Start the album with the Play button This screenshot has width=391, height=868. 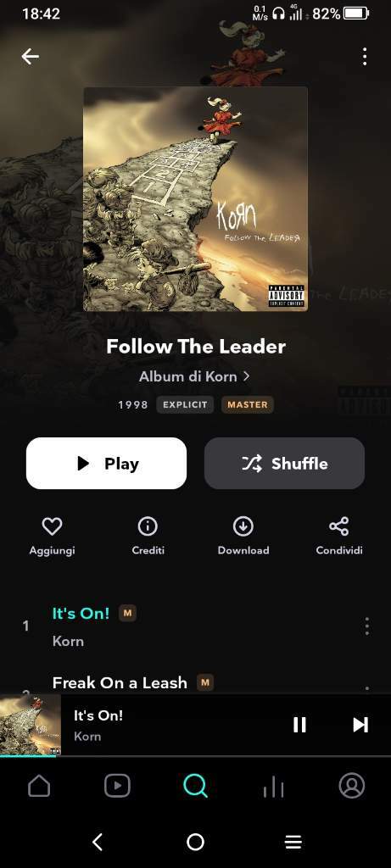(106, 464)
